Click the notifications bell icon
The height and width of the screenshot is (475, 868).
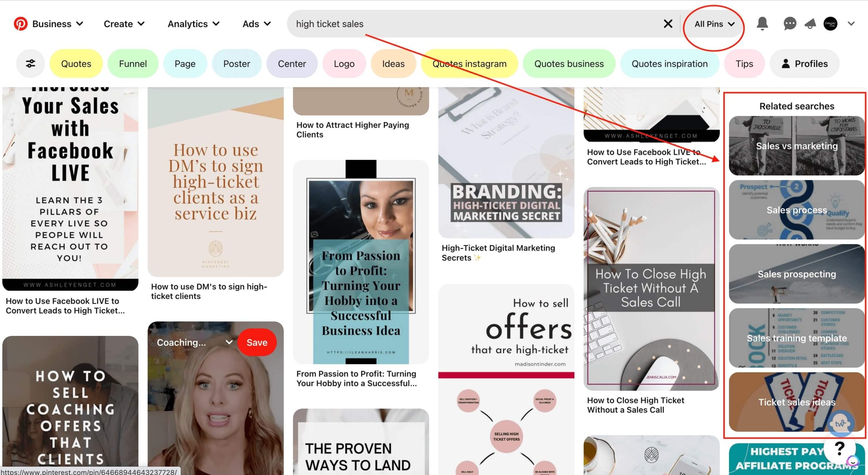[762, 23]
